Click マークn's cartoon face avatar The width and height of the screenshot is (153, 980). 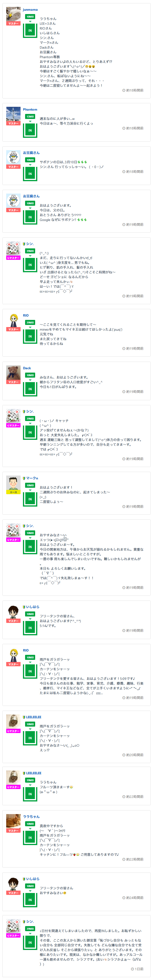(13, 483)
